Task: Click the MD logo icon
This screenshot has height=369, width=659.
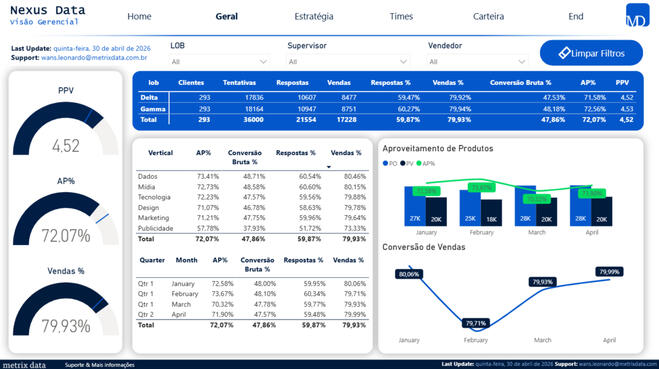Action: [x=637, y=15]
